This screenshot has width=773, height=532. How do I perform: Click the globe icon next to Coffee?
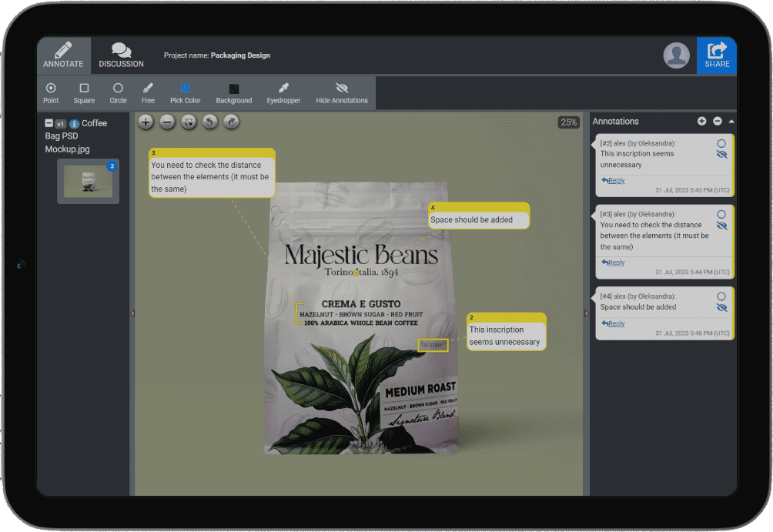(x=74, y=124)
